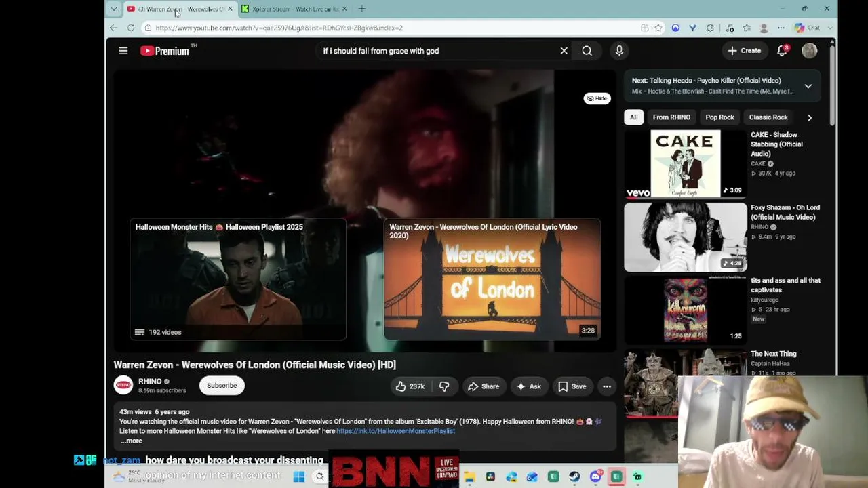Screen dimensions: 868x488
Task: Select the All filter chip
Action: [633, 117]
